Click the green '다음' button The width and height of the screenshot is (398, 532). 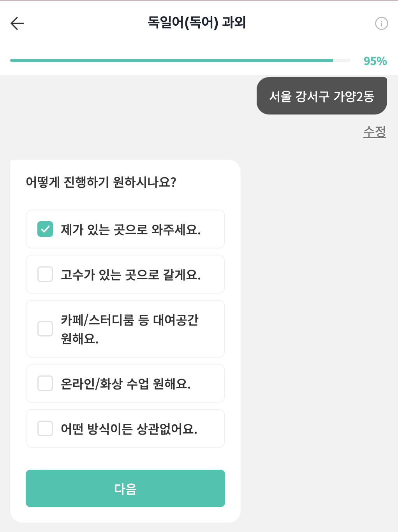click(125, 488)
